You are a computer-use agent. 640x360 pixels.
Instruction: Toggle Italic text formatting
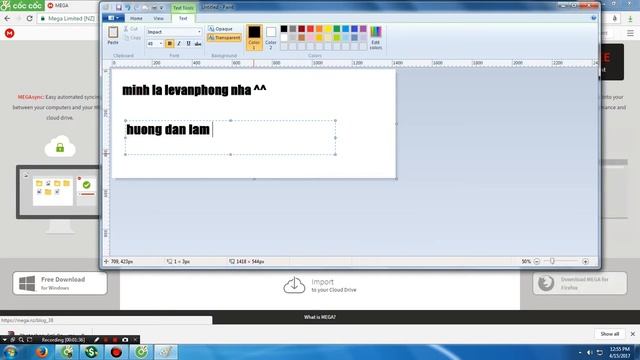point(179,43)
